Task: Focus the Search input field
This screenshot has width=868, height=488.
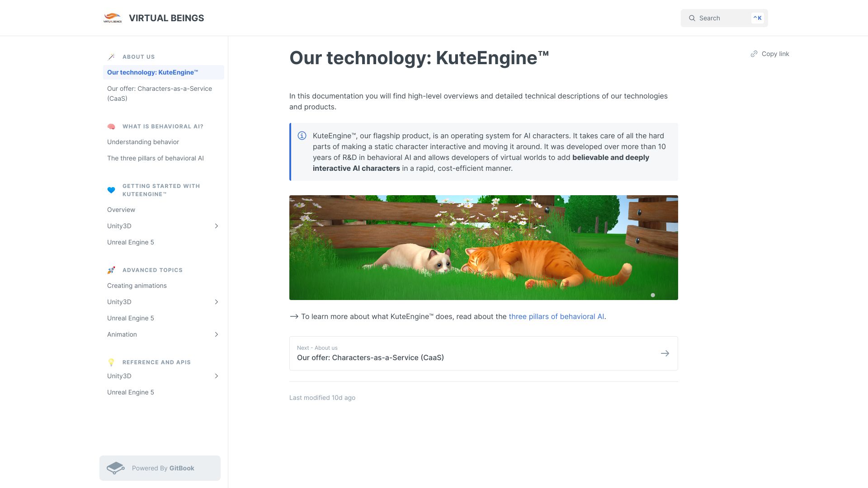Action: coord(724,18)
